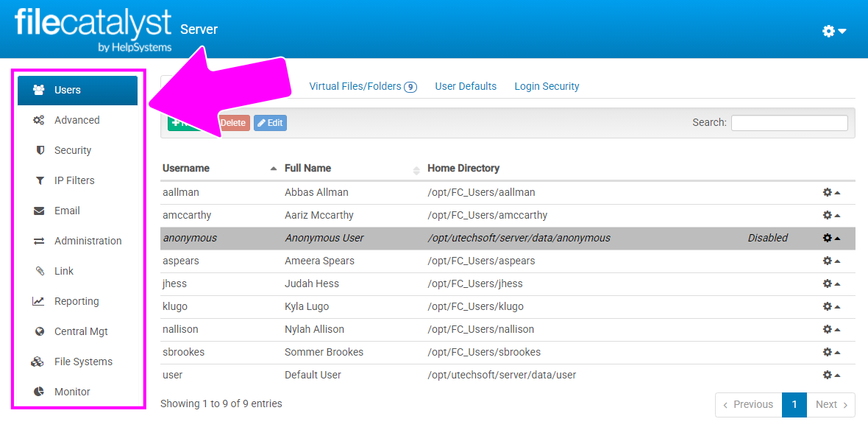
Task: Click the filecatalyst logo
Action: coord(93,29)
